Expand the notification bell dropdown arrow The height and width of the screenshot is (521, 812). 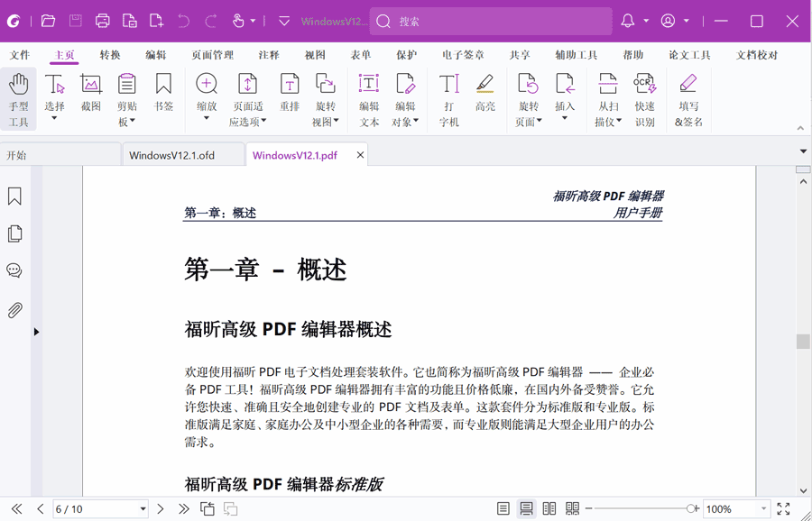coord(646,21)
